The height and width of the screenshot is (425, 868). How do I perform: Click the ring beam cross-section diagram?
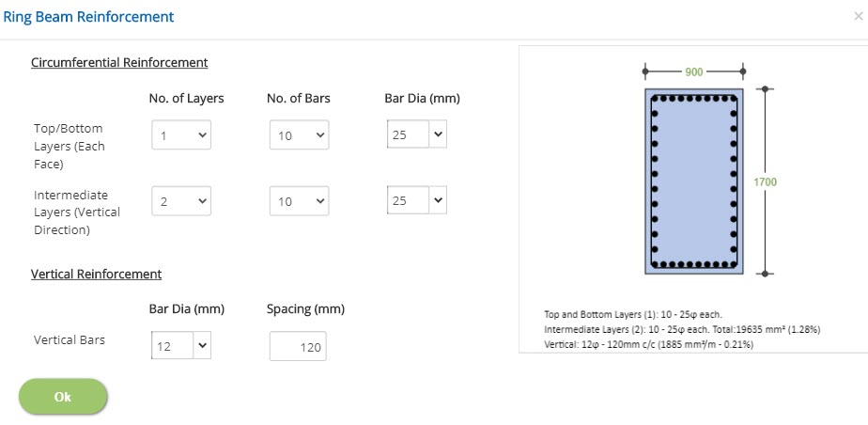tap(693, 181)
